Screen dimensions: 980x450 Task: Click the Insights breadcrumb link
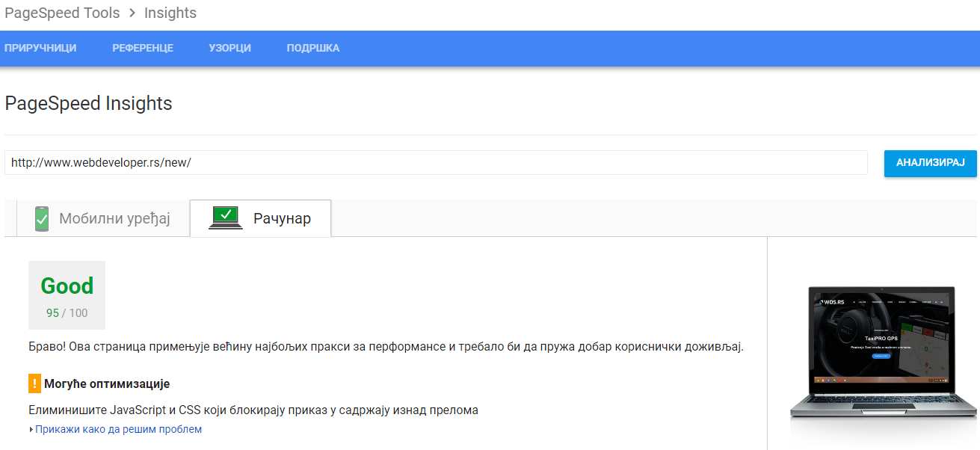[x=170, y=13]
